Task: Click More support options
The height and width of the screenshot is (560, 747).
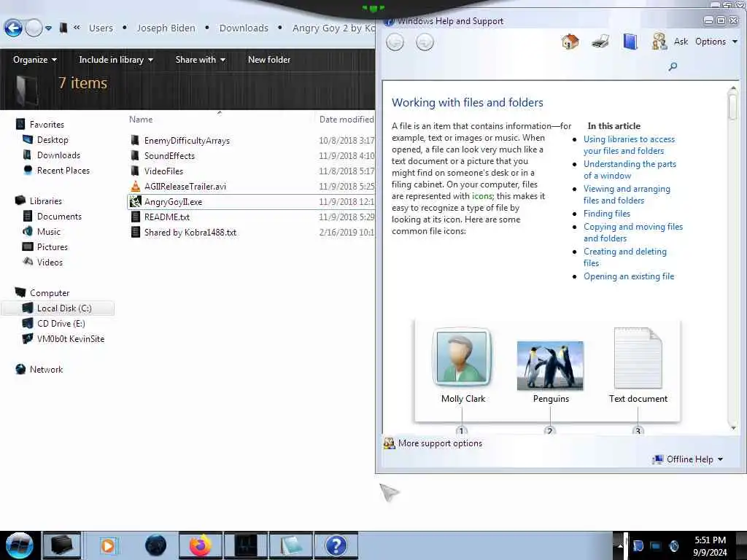Action: pyautogui.click(x=433, y=443)
